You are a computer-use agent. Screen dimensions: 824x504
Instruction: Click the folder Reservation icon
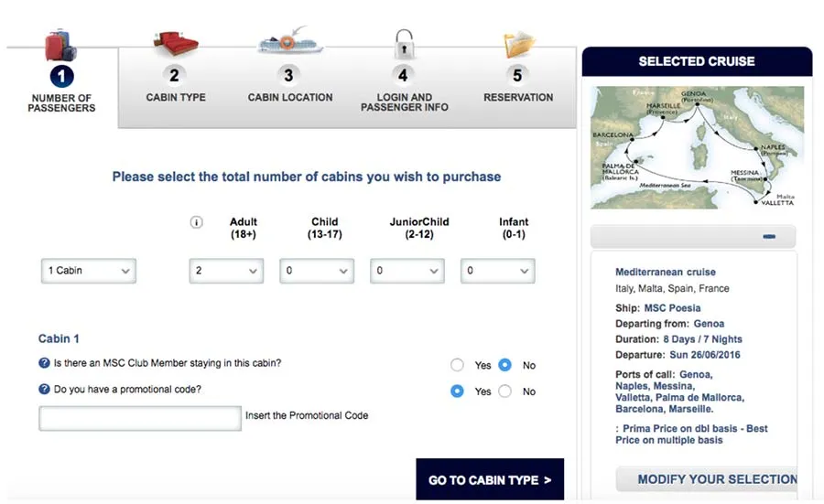(518, 44)
